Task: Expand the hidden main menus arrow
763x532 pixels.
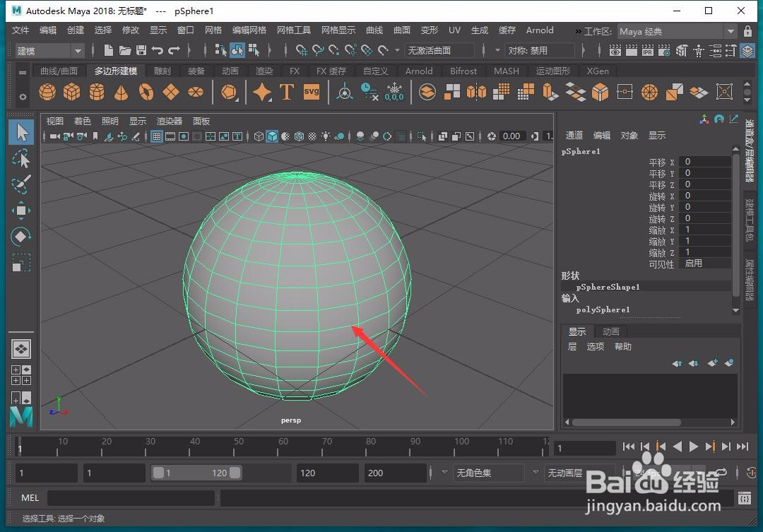Action: tap(578, 30)
